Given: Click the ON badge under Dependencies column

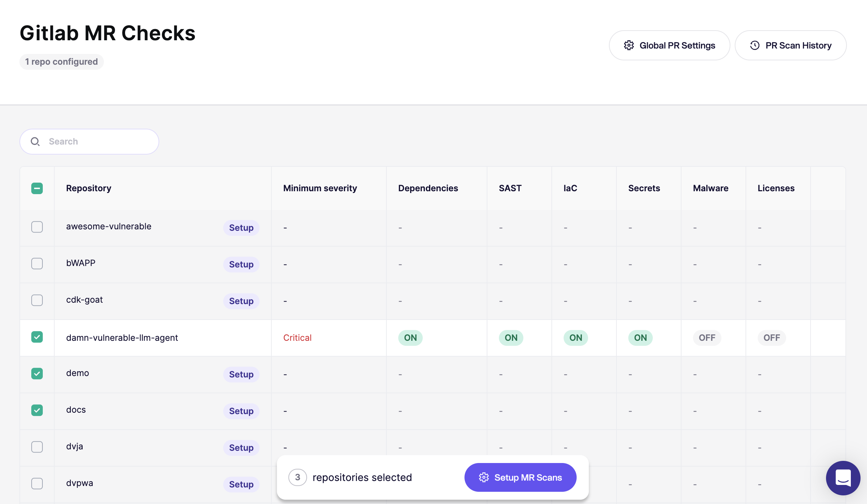Looking at the screenshot, I should click(x=410, y=338).
